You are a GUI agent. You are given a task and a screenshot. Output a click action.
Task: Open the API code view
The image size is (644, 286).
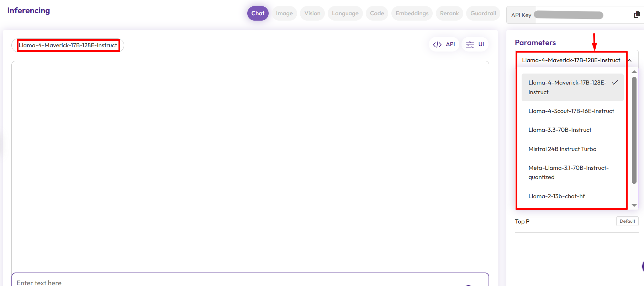pyautogui.click(x=444, y=44)
